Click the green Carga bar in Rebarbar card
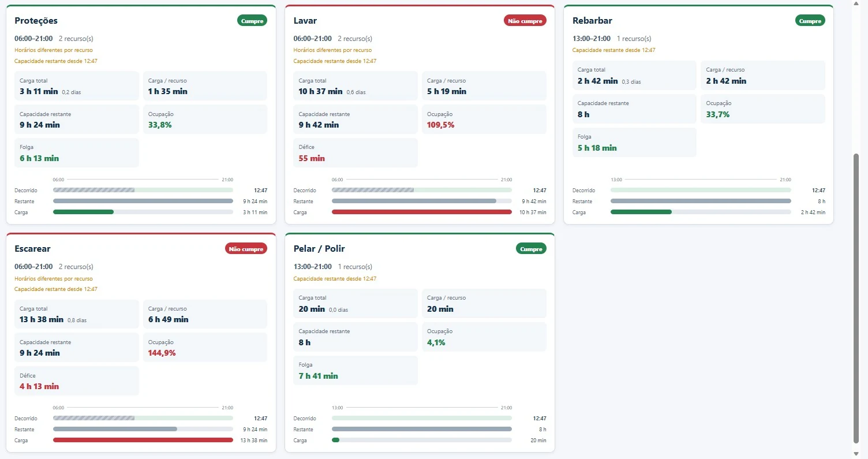This screenshot has width=868, height=459. [x=641, y=212]
